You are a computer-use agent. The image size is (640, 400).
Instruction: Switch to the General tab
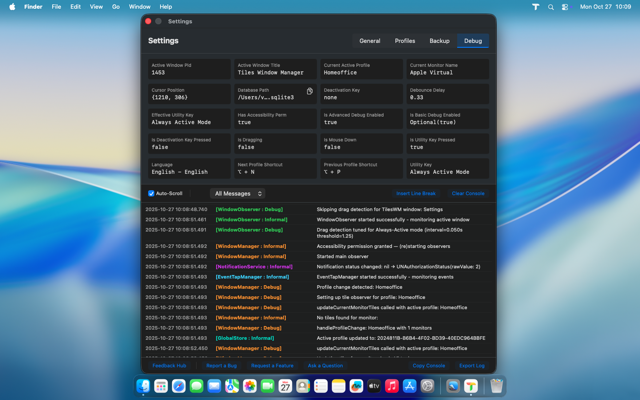tap(369, 41)
